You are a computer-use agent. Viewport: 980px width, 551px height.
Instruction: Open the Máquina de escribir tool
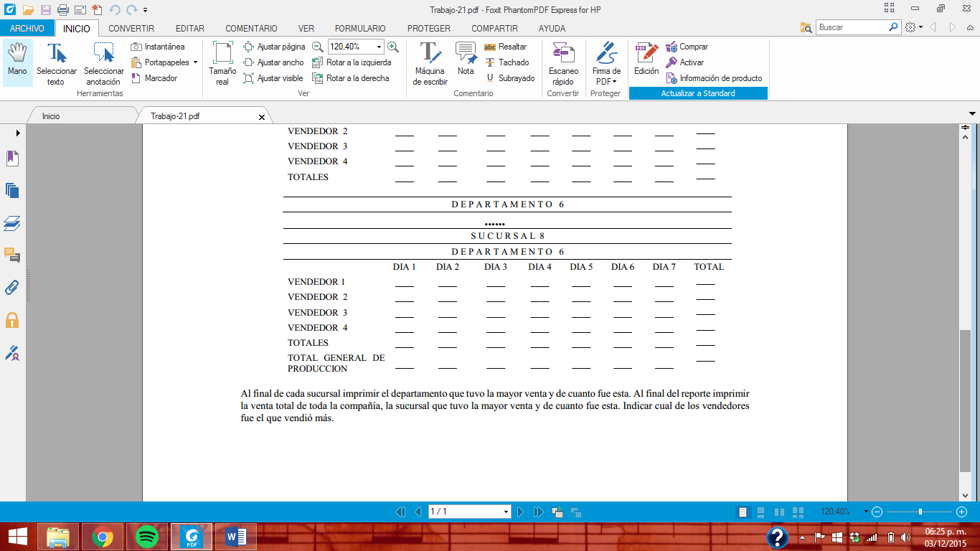pos(430,62)
